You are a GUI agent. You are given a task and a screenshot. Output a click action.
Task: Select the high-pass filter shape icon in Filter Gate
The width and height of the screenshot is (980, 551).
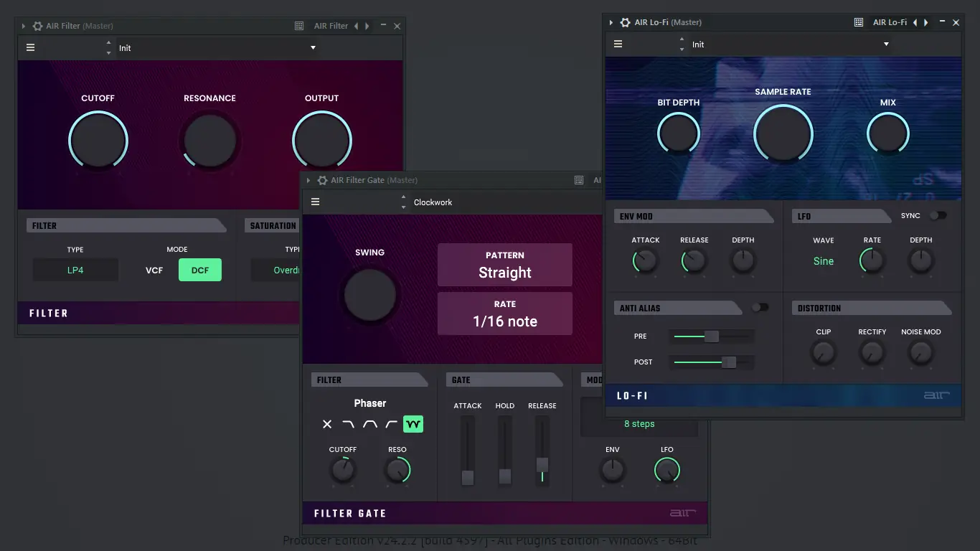pyautogui.click(x=391, y=424)
